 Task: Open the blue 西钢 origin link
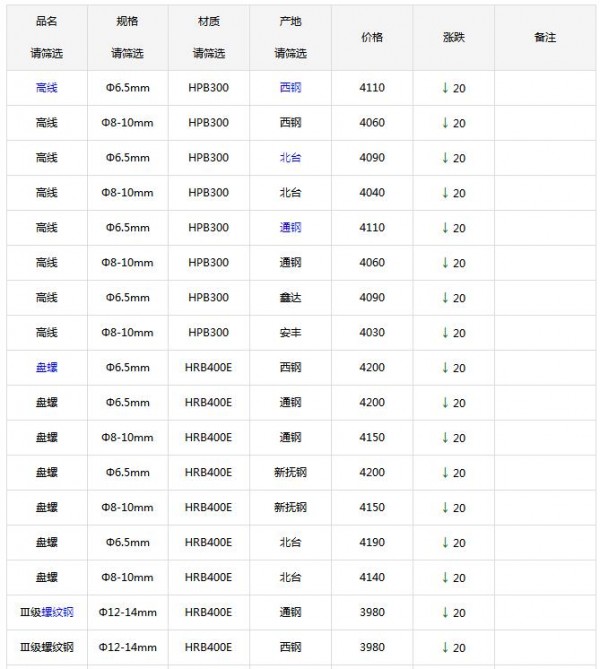tap(290, 88)
